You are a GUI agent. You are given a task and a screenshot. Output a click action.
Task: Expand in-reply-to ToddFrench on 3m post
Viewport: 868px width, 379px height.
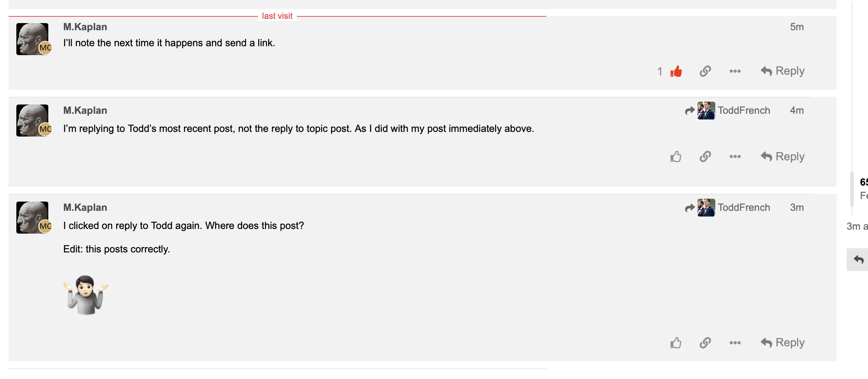point(727,208)
